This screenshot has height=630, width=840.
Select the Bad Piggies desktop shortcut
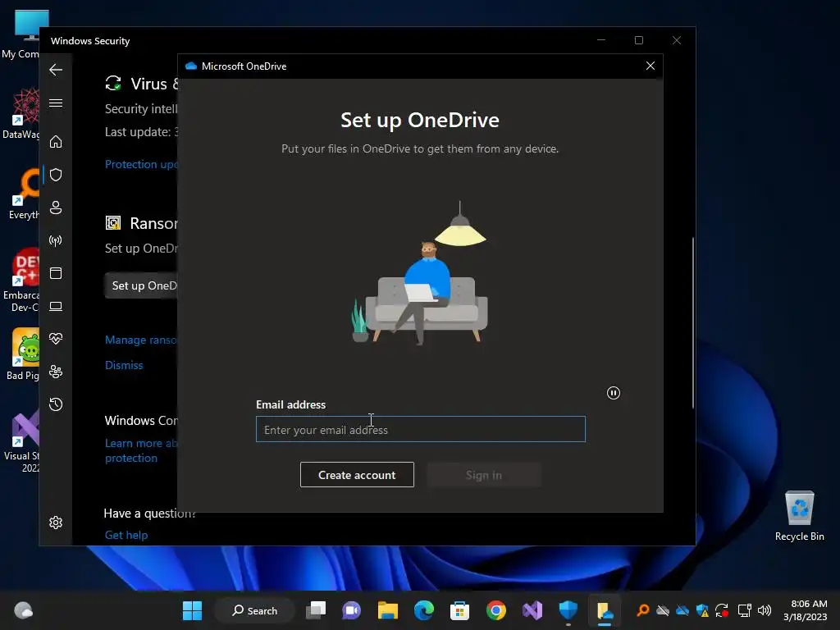[x=21, y=354]
